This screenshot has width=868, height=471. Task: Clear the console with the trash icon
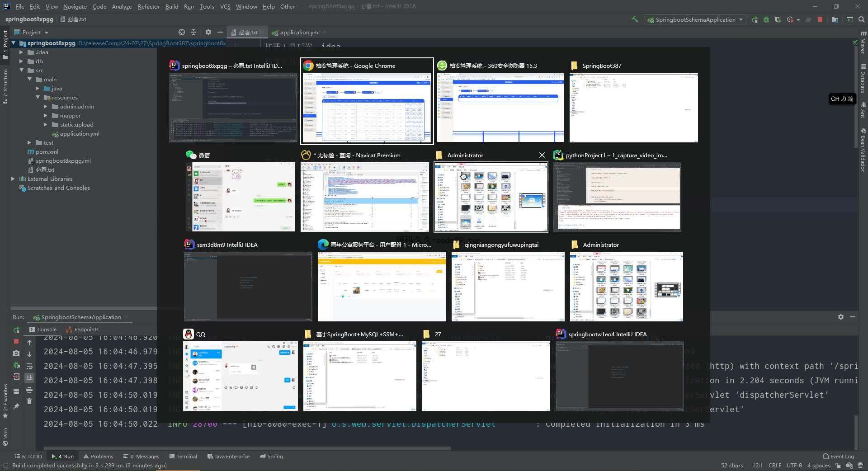point(29,401)
